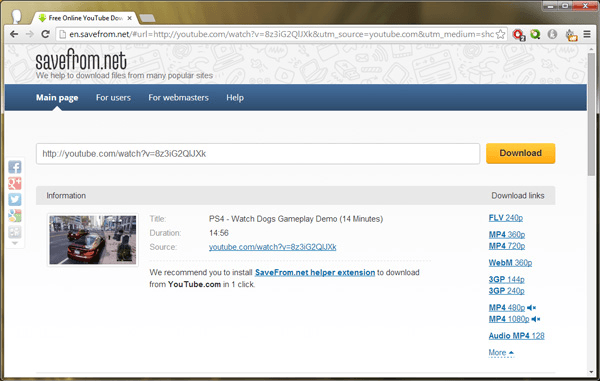The width and height of the screenshot is (600, 381).
Task: Click the yellow Download button
Action: coord(520,153)
